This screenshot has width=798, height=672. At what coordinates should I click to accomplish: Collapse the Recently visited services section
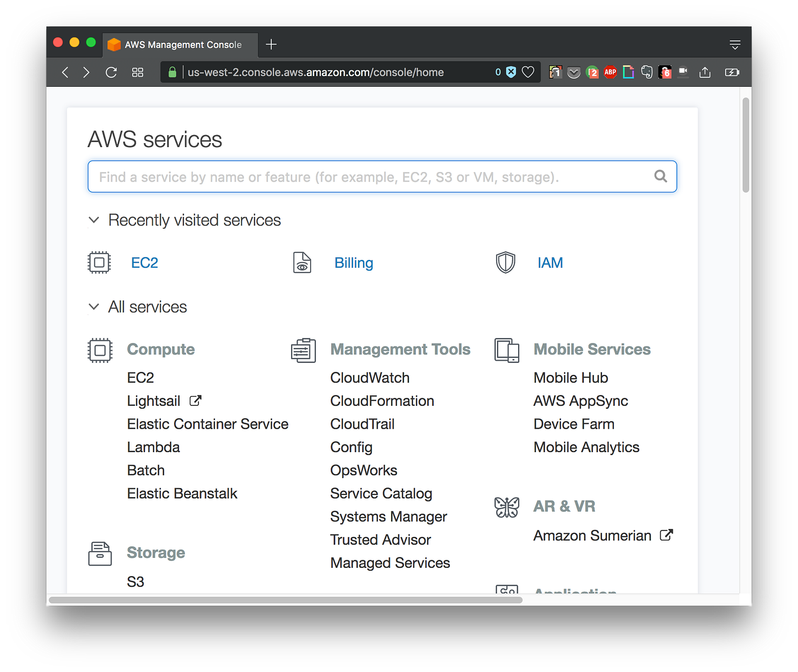(94, 220)
